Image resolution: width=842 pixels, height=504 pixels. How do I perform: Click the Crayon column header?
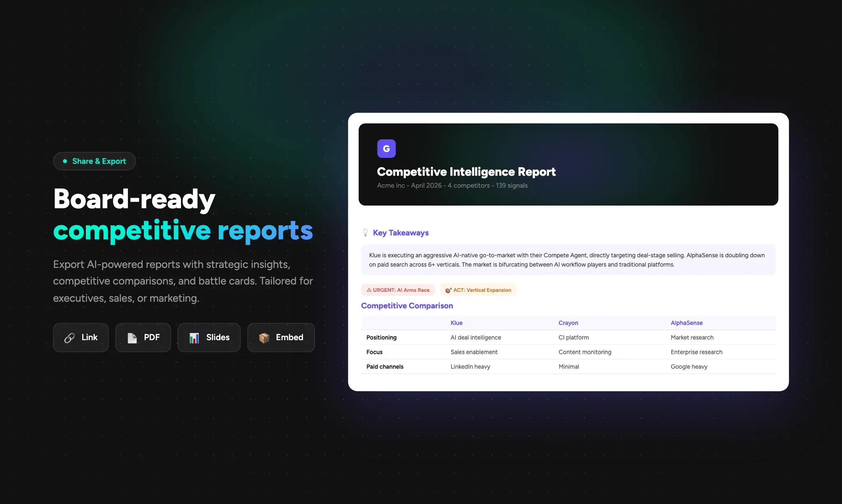click(568, 323)
